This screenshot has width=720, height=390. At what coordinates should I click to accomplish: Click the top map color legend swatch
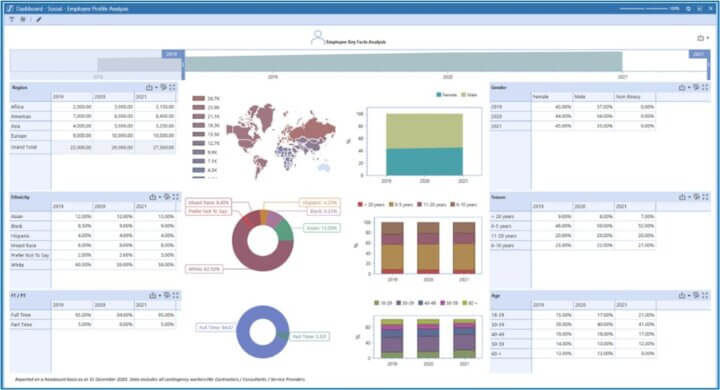[x=198, y=98]
